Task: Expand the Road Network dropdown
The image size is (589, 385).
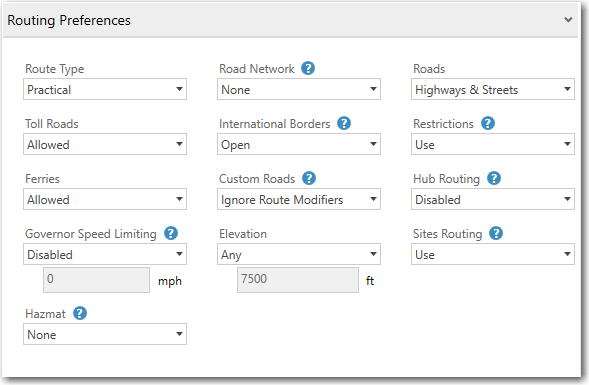Action: coord(299,89)
